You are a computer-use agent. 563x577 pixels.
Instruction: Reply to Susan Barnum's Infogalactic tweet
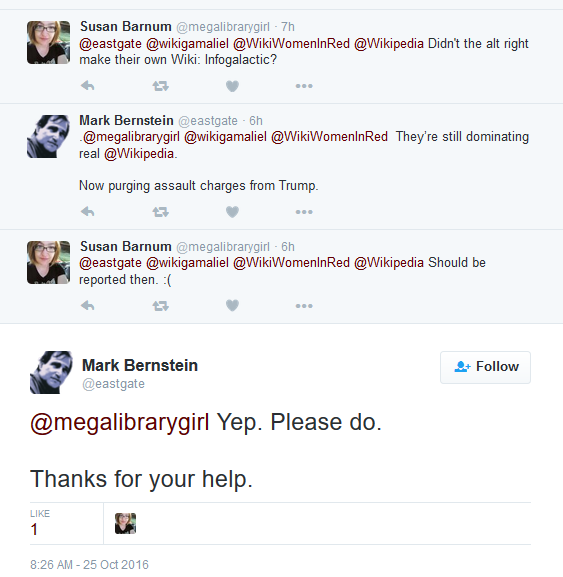[88, 86]
